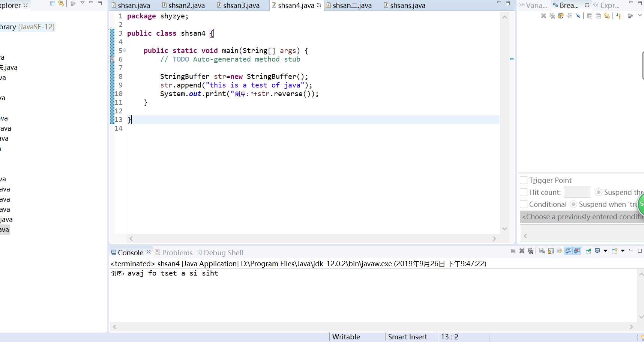The height and width of the screenshot is (342, 644).
Task: Click editor vertical scrollbar down arrow
Action: [504, 229]
